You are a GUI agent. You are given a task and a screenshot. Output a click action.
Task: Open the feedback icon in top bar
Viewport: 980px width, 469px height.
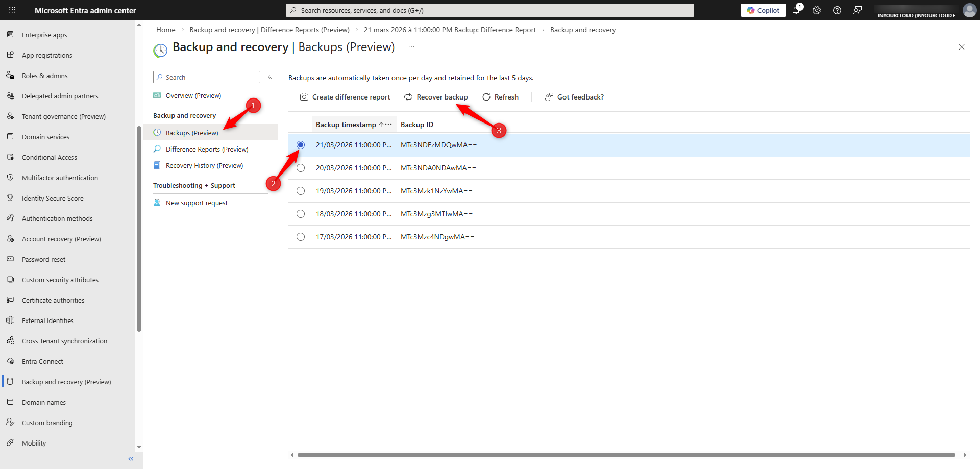click(857, 10)
